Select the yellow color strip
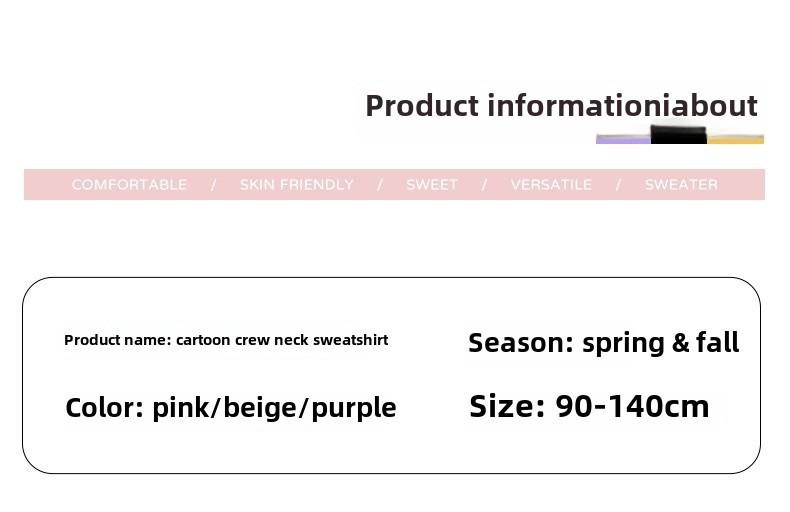790x512 pixels. (x=736, y=139)
